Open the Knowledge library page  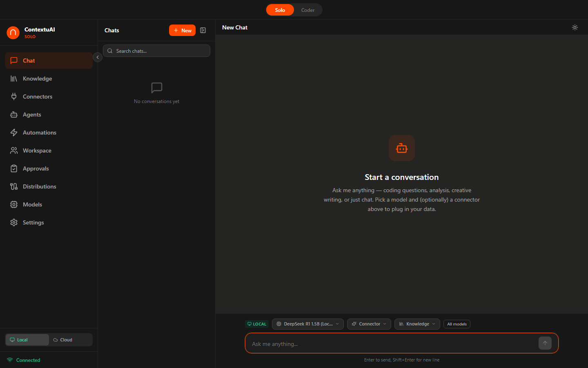click(49, 79)
